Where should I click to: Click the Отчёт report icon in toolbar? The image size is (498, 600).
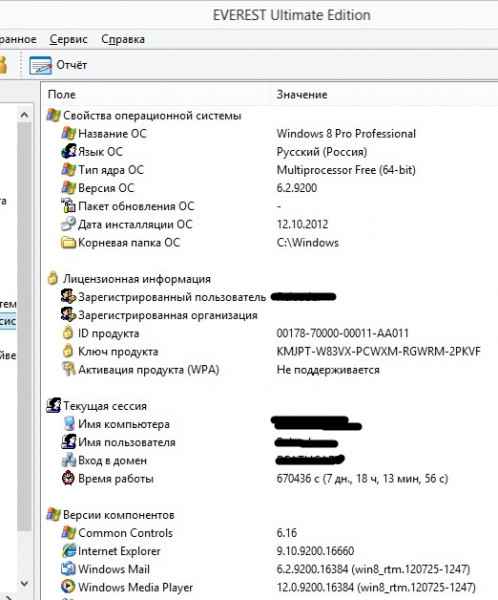40,65
